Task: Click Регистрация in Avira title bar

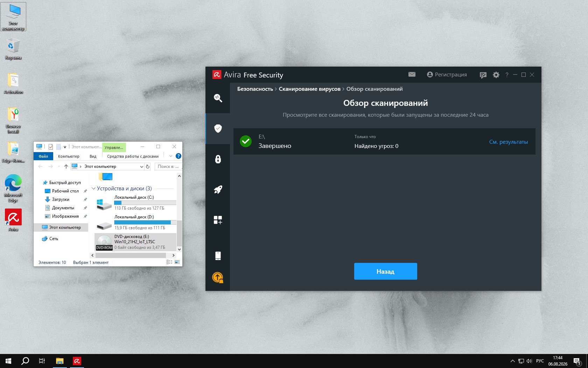Action: [x=447, y=75]
